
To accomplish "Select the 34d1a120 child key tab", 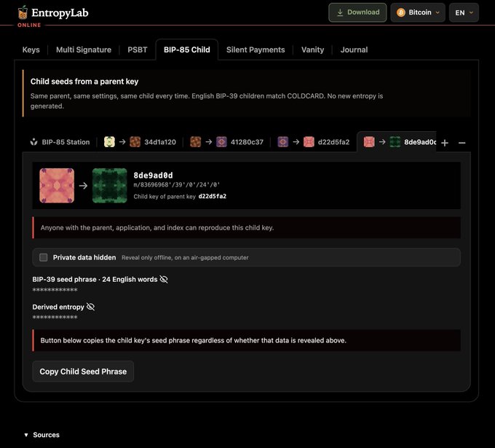I will [140, 142].
